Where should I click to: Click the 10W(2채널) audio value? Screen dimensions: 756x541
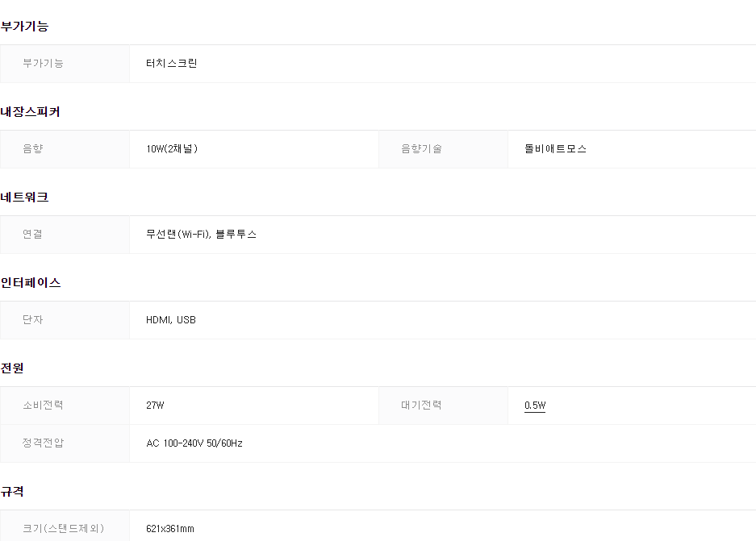pyautogui.click(x=172, y=149)
